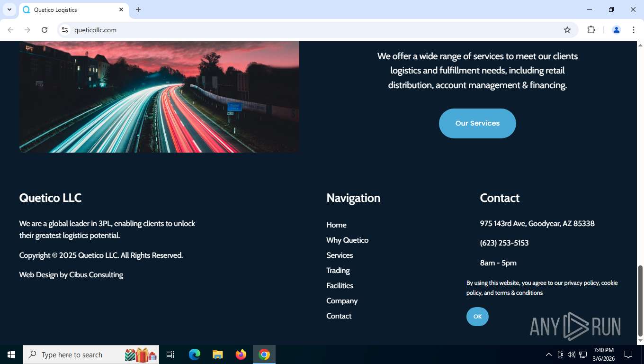Click the Quetico LLC footer heading

(x=50, y=198)
